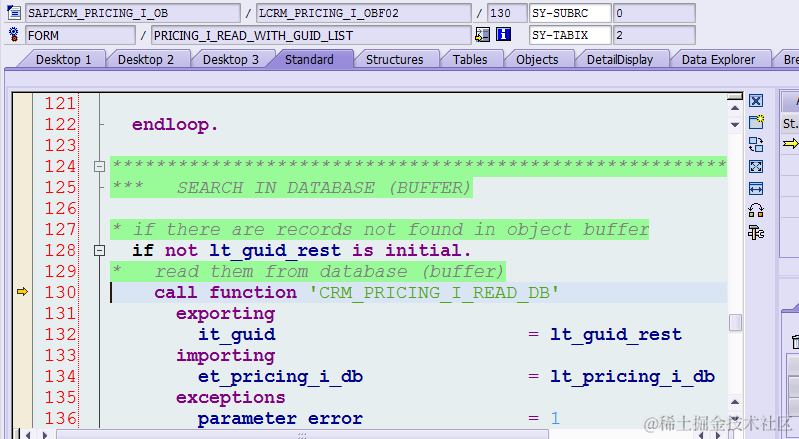Open the Data Explorer tab
This screenshot has width=799, height=439.
click(718, 60)
